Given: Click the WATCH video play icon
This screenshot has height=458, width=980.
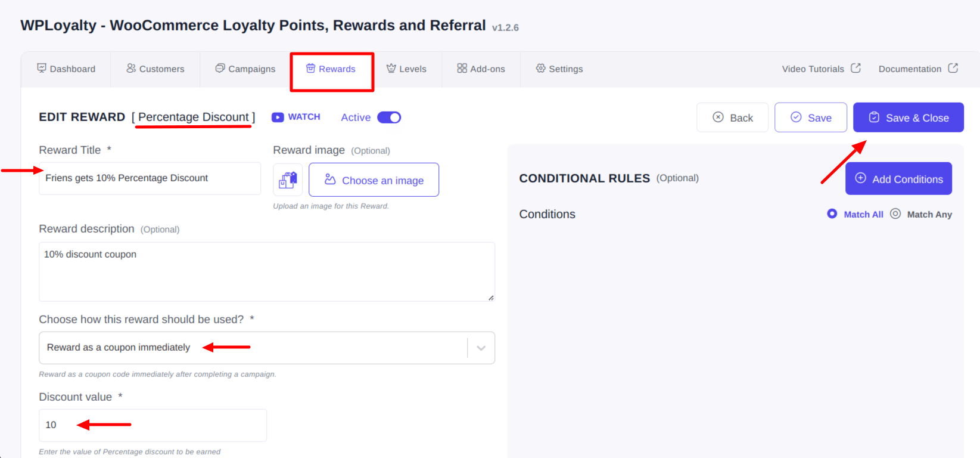Looking at the screenshot, I should (x=278, y=117).
